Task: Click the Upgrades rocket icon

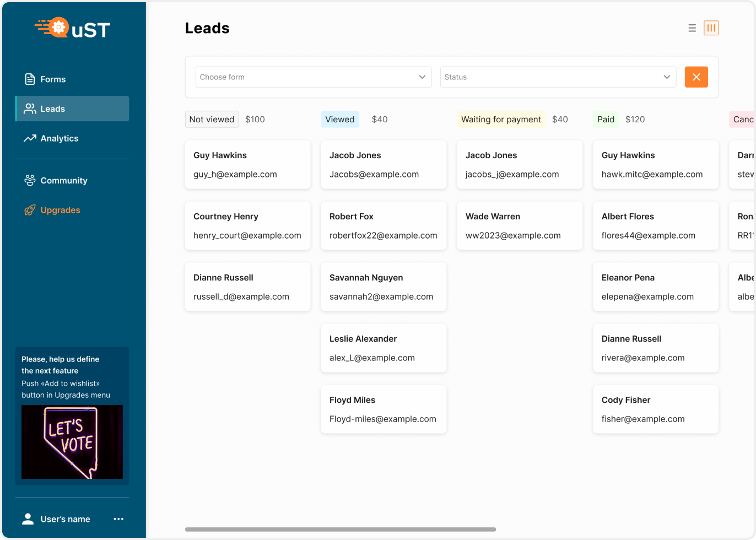Action: (x=30, y=210)
